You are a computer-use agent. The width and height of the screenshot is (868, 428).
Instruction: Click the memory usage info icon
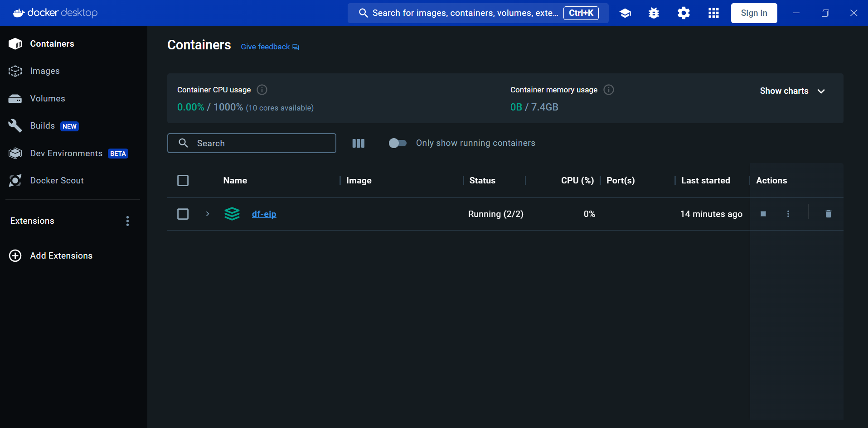[609, 90]
